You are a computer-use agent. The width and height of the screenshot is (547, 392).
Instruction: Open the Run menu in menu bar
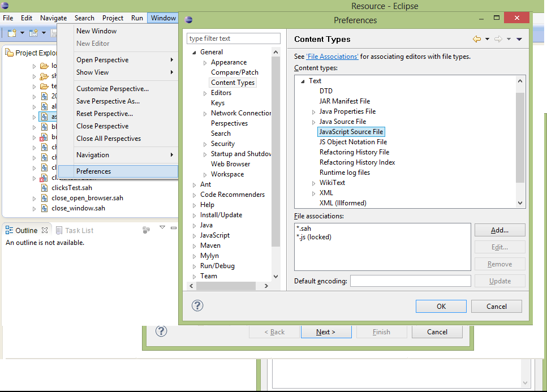pyautogui.click(x=137, y=18)
